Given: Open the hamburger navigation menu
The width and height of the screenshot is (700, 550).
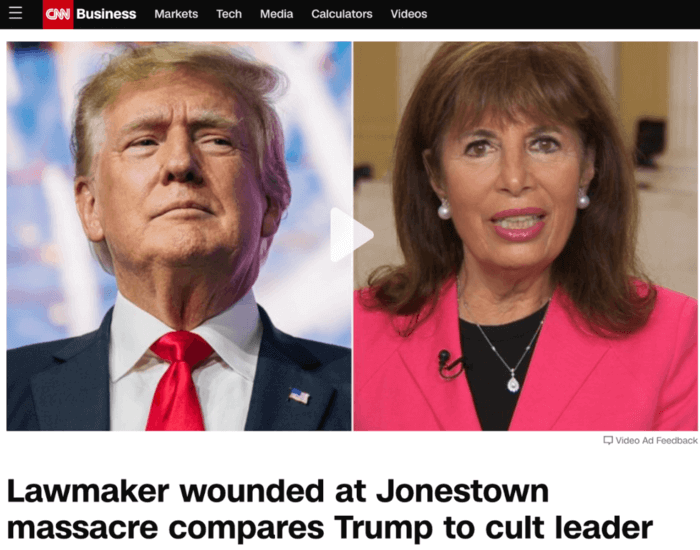Looking at the screenshot, I should pos(15,13).
